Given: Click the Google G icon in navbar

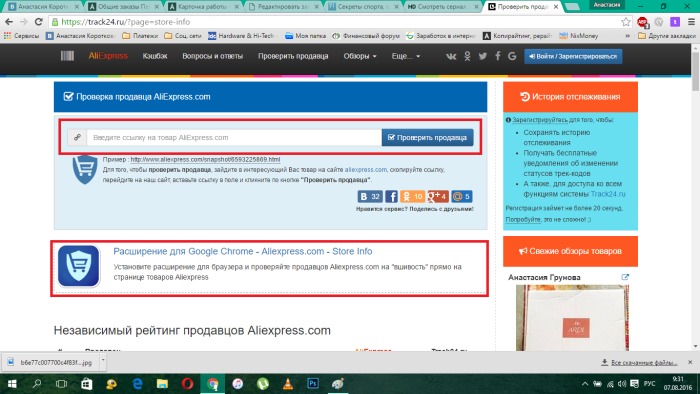Looking at the screenshot, I should [512, 56].
